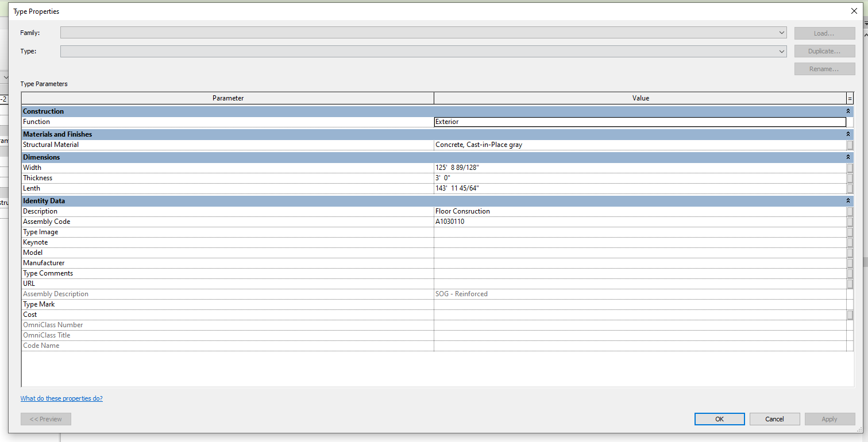The width and height of the screenshot is (868, 442).
Task: Click the equals icon beside the Value column header
Action: [850, 98]
